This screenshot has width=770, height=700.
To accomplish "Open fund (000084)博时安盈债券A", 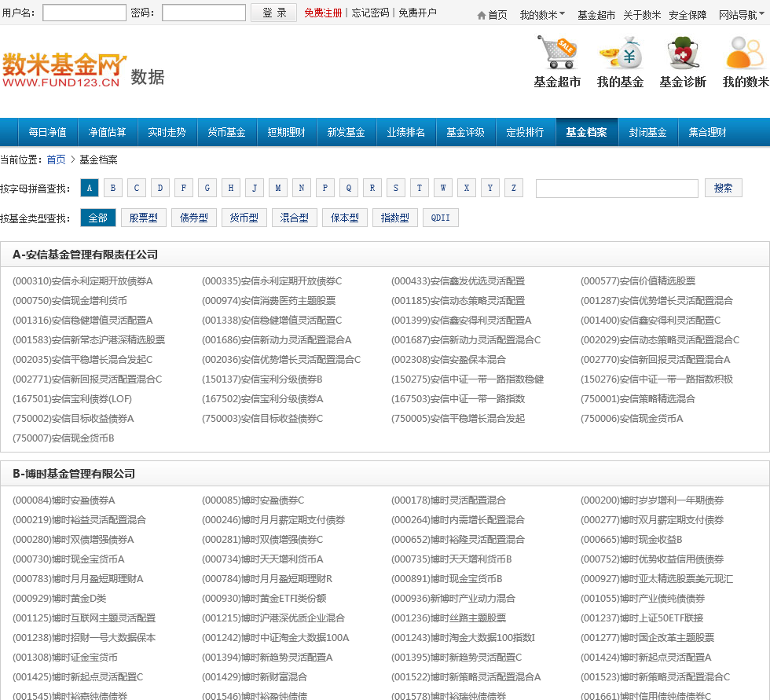I will pos(64,500).
